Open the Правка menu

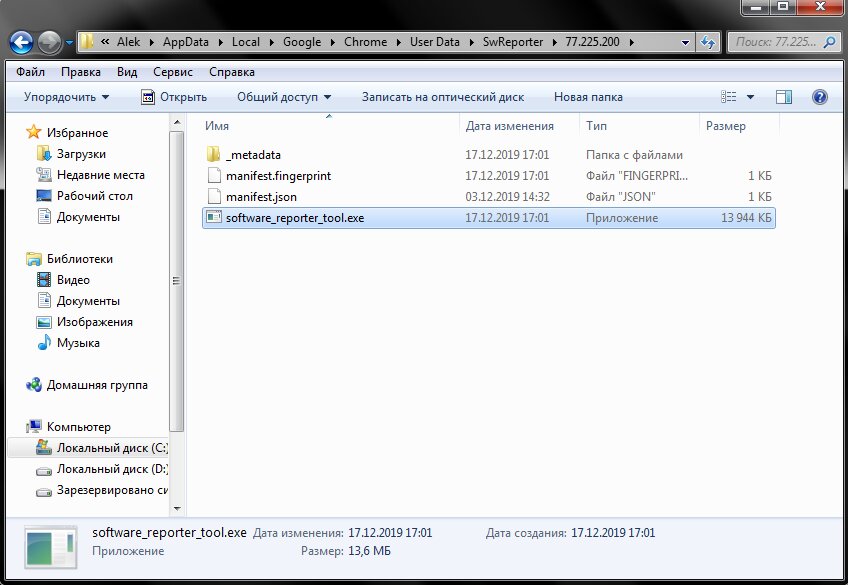click(81, 72)
